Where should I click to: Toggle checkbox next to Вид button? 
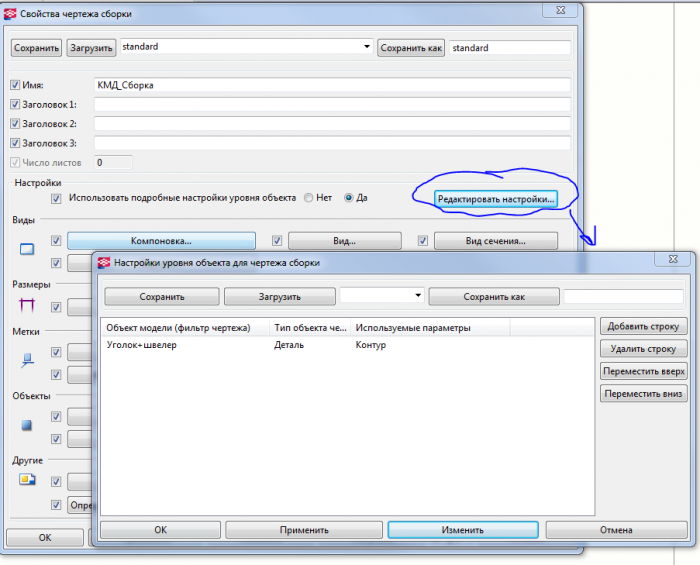coord(277,241)
